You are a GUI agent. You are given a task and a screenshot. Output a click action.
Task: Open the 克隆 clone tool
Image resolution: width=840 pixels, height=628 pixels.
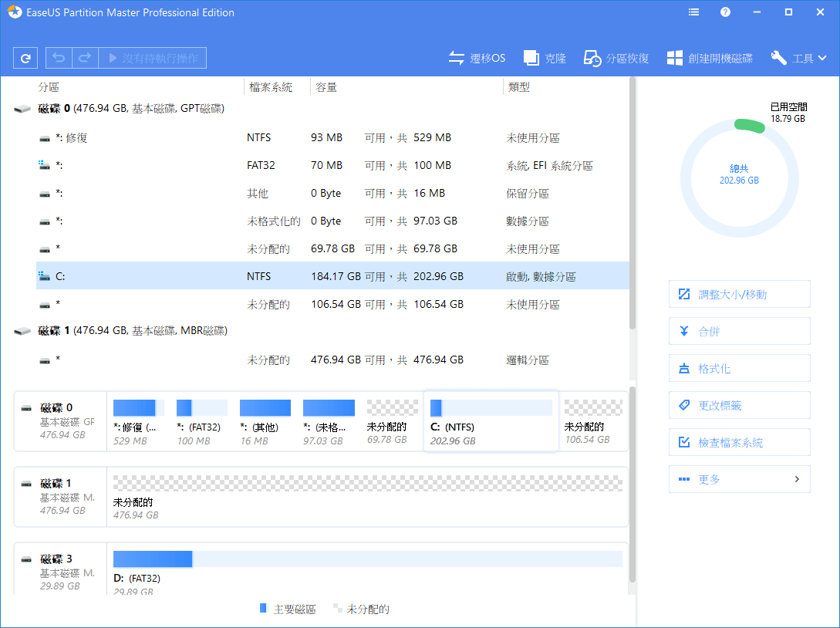tap(545, 58)
